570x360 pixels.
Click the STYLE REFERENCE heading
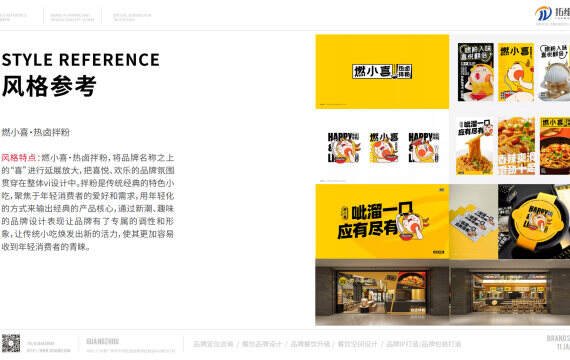tap(81, 60)
